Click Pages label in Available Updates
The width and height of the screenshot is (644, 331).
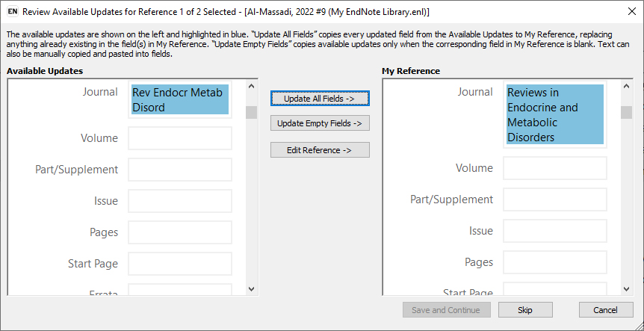[104, 232]
